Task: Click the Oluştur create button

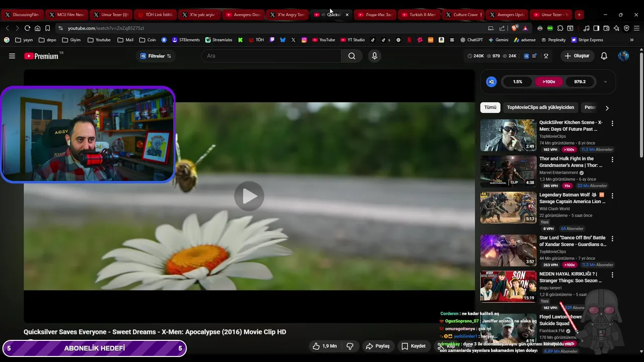Action: (x=577, y=56)
